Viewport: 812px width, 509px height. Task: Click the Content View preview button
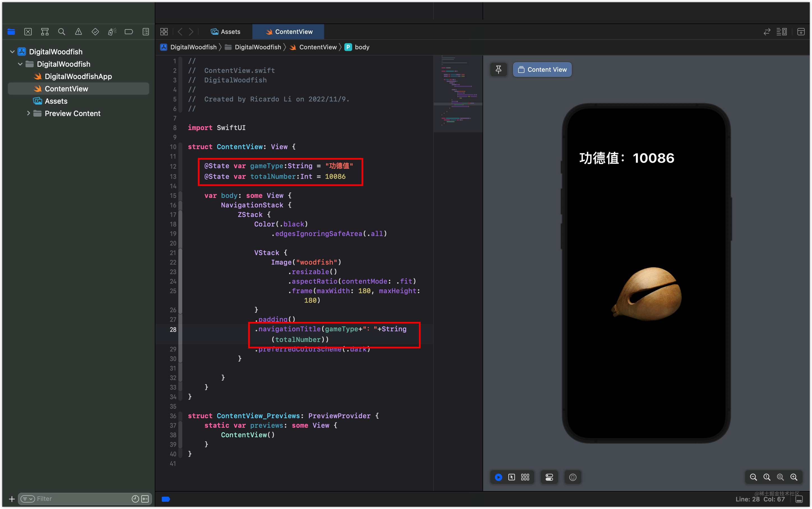click(542, 69)
